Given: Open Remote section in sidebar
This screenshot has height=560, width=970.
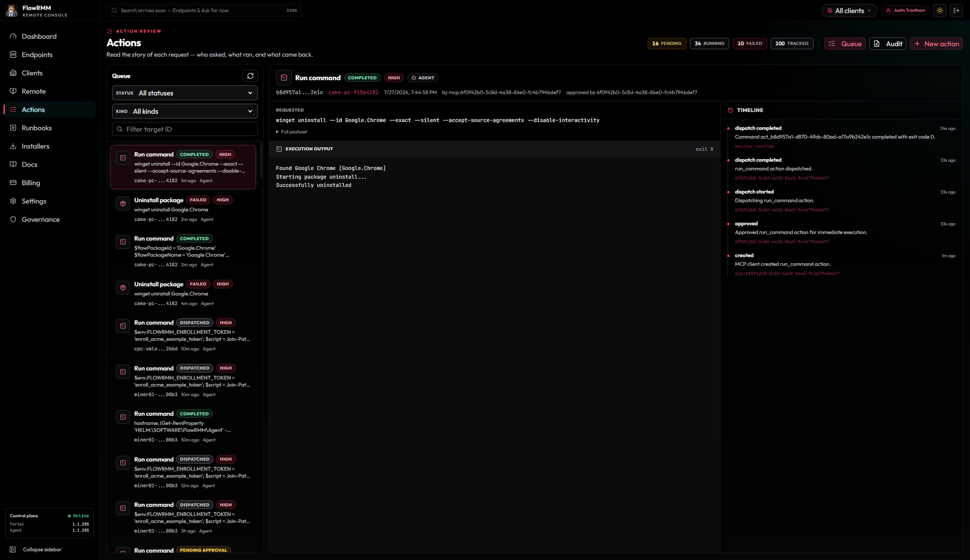Looking at the screenshot, I should [49, 92].
